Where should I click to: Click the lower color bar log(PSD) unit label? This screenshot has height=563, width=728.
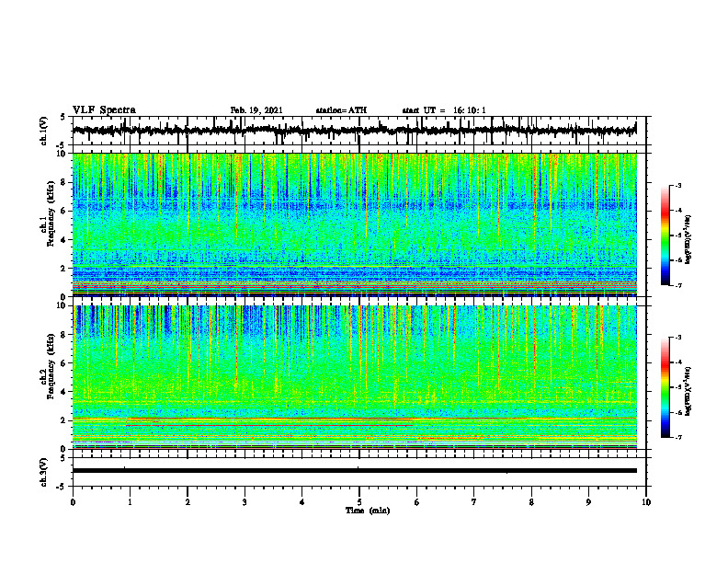point(688,391)
